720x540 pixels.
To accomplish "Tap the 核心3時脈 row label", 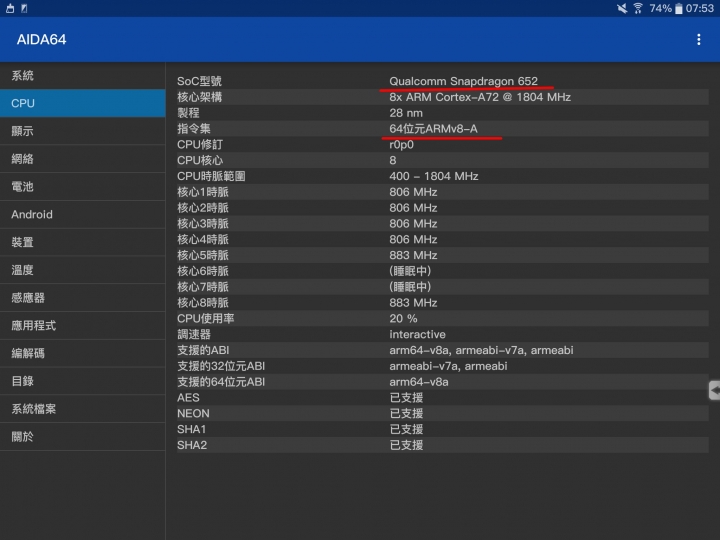I will 202,224.
